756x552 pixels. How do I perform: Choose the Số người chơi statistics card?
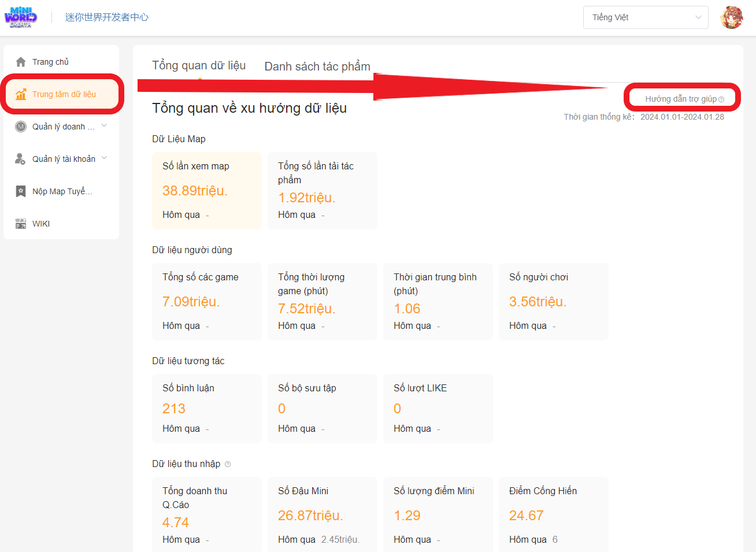click(x=553, y=301)
